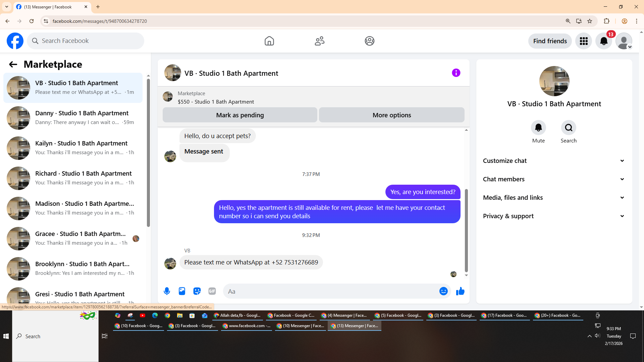Expand Media, files and links section
Viewport: 644px width, 362px height.
(554, 198)
